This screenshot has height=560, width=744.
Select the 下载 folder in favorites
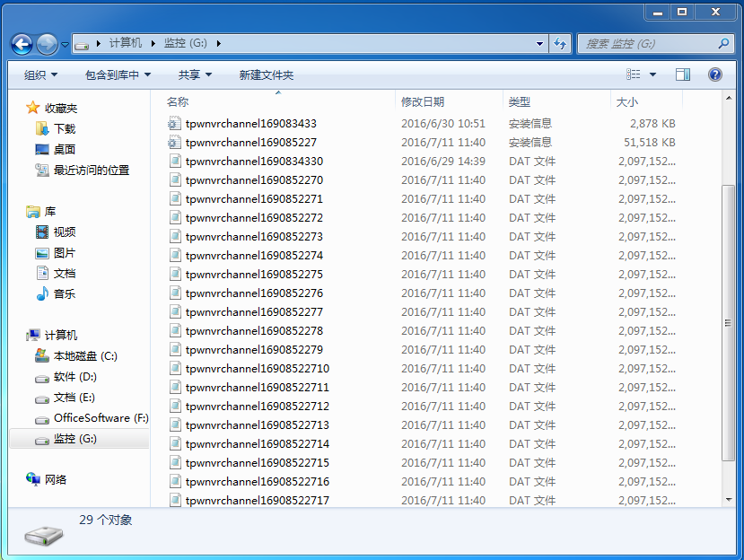pyautogui.click(x=64, y=128)
